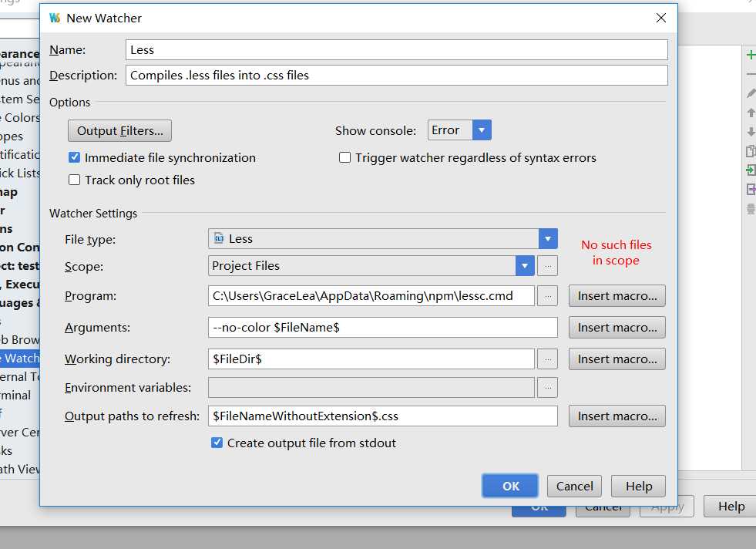Click into the Name field containing Less
This screenshot has width=756, height=549.
(x=396, y=50)
